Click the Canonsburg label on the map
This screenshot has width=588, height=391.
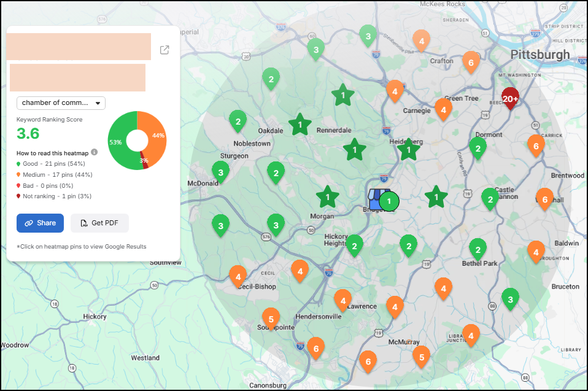268,385
